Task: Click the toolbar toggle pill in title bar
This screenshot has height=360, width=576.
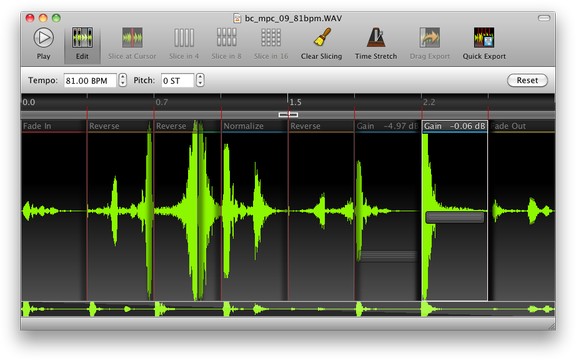Action: [544, 18]
